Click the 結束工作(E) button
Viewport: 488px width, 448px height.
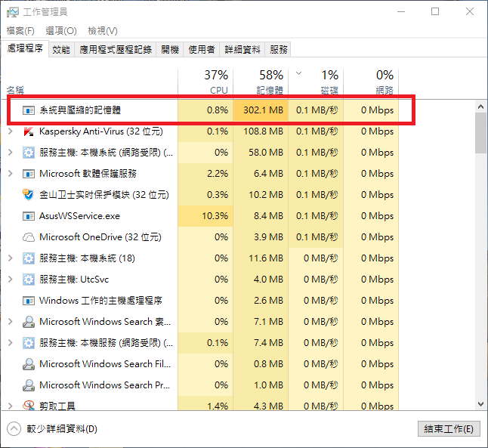point(449,429)
